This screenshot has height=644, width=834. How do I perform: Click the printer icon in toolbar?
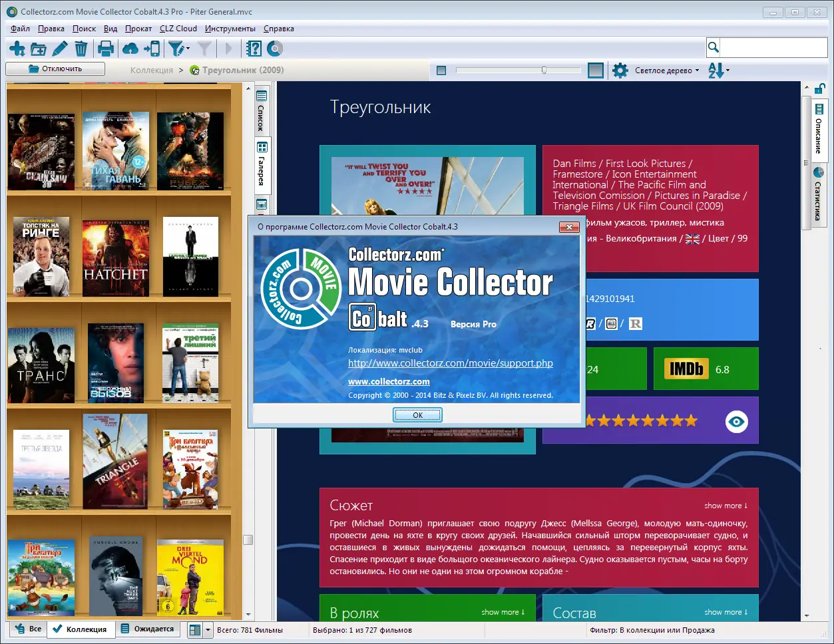pos(106,49)
